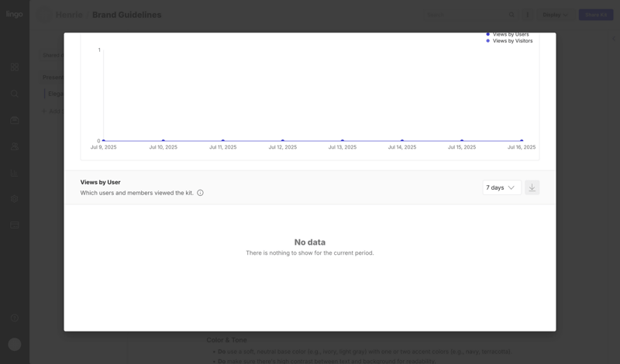Click the help icon near sidebar bottom
Screen dimensions: 620x364
tap(15, 318)
